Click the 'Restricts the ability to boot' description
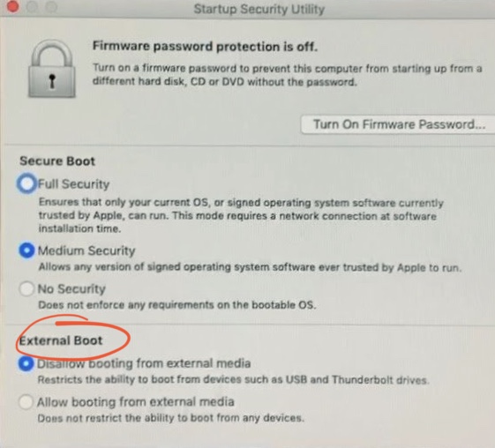 233,379
